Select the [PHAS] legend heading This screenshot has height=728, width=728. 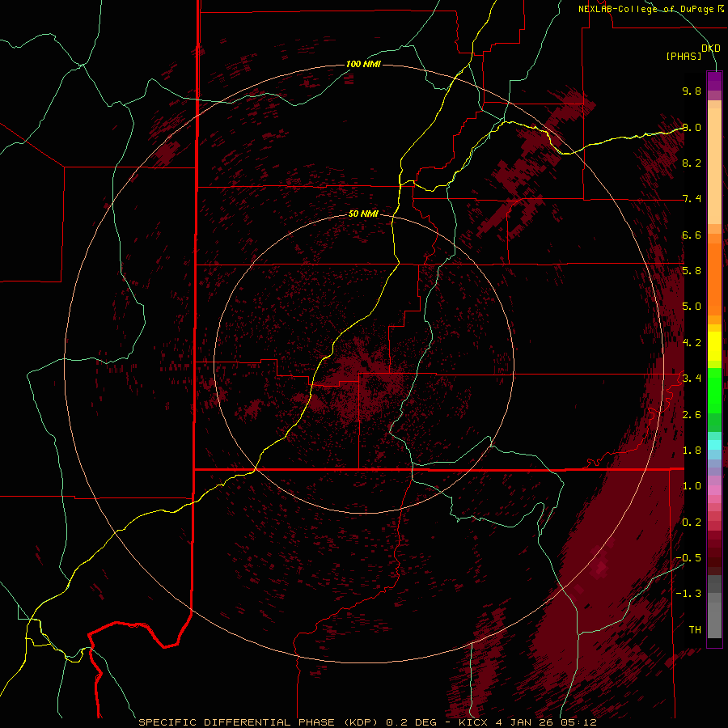[x=684, y=56]
